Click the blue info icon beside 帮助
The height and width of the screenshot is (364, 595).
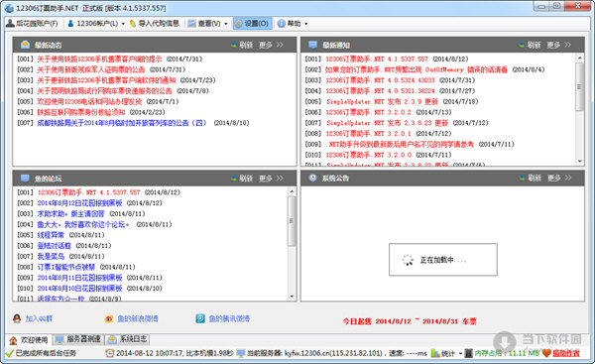[282, 24]
